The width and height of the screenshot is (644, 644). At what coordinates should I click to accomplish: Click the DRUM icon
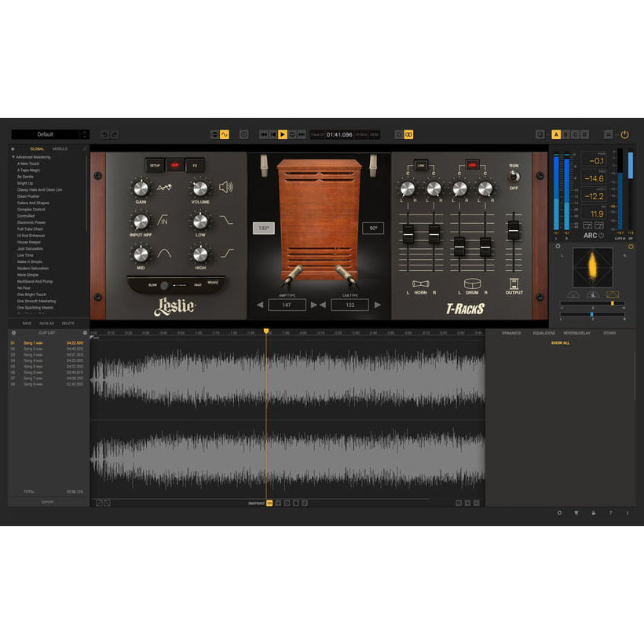click(472, 284)
